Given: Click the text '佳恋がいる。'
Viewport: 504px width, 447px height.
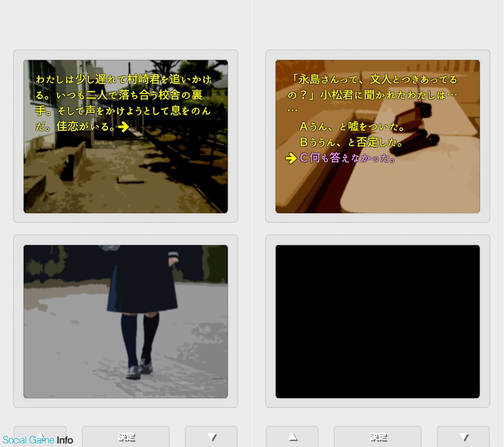Looking at the screenshot, I should pyautogui.click(x=85, y=127).
